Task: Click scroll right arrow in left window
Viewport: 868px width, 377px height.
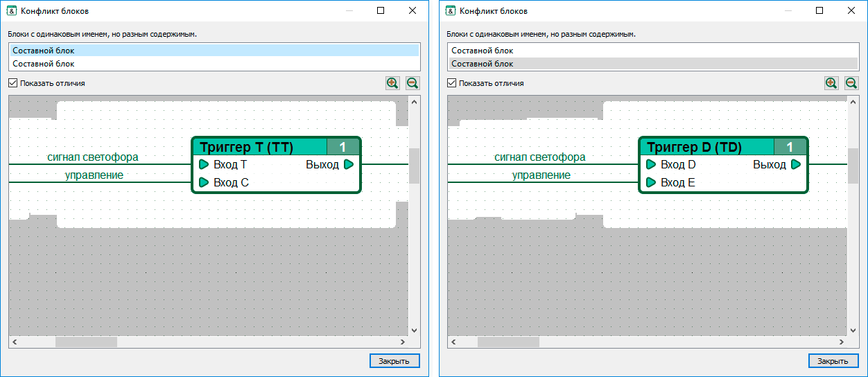Action: pos(403,342)
